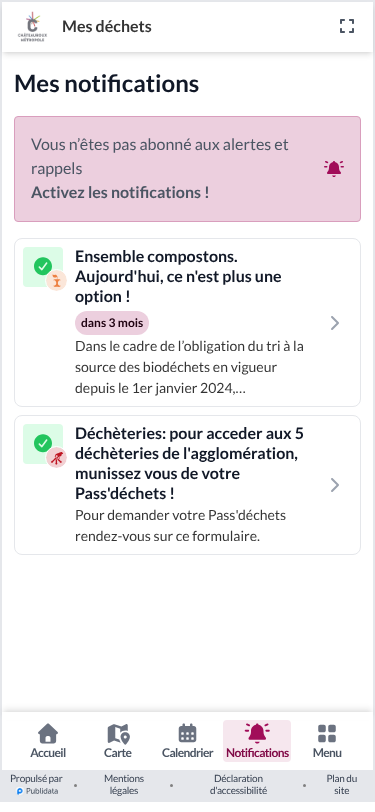375x812 pixels.
Task: Open the Carte map tab
Action: click(118, 741)
